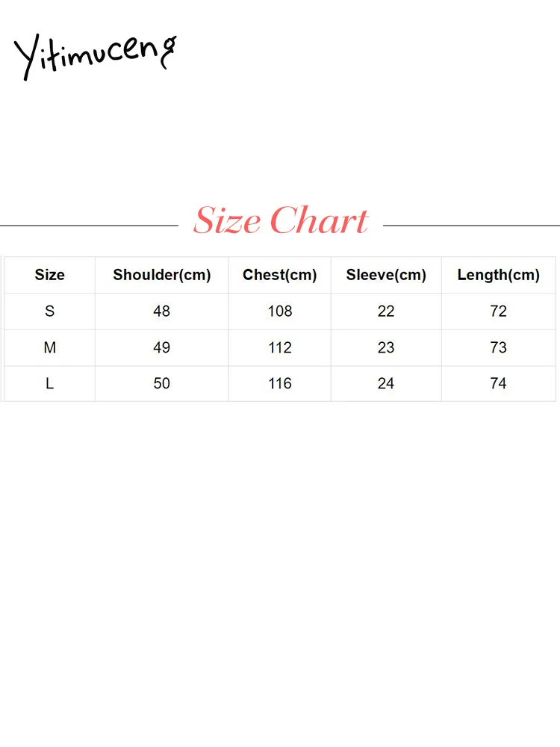Click sleeve value 22 in the table
This screenshot has width=560, height=747.
pos(386,311)
